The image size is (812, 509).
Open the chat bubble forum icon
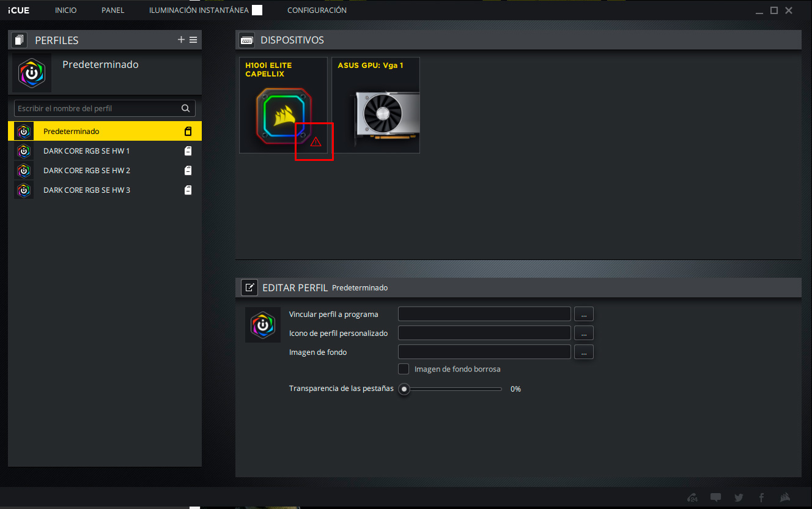pos(715,497)
